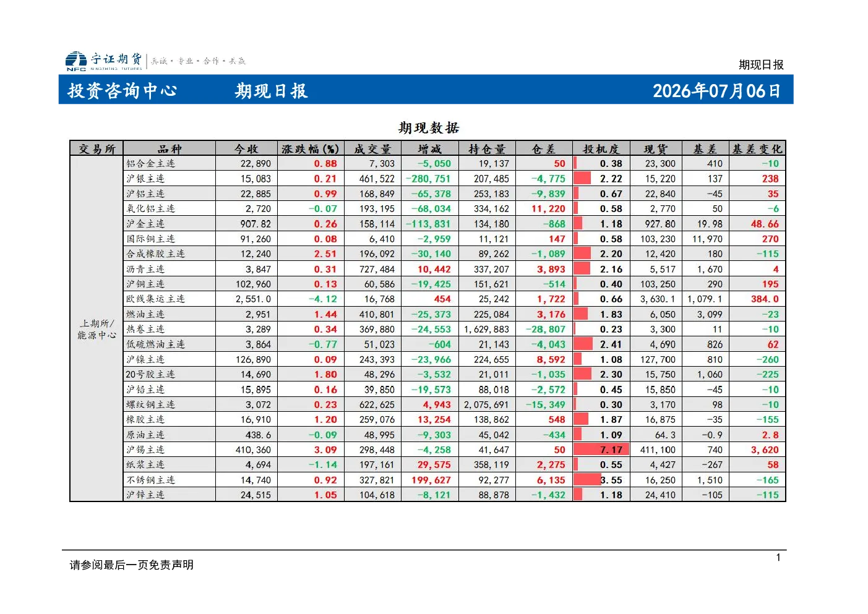Select the 欧线集运主连 row name
868x614 pixels.
tap(156, 299)
